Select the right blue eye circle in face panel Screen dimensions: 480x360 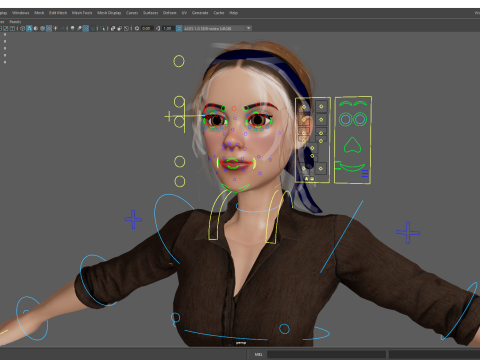point(360,119)
